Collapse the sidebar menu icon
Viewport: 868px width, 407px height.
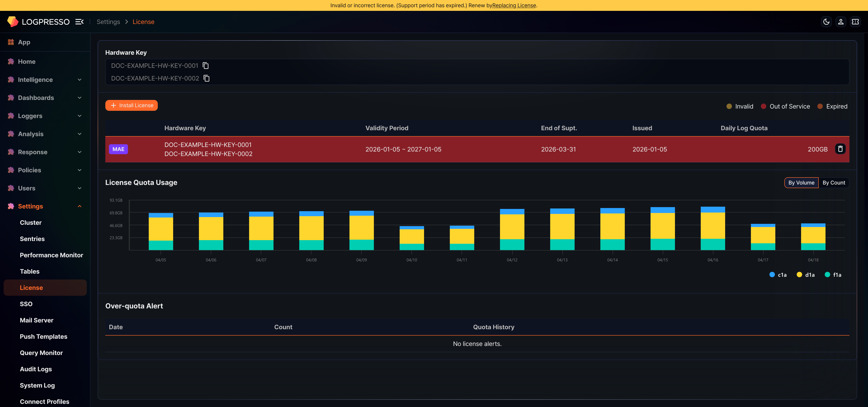(x=80, y=22)
